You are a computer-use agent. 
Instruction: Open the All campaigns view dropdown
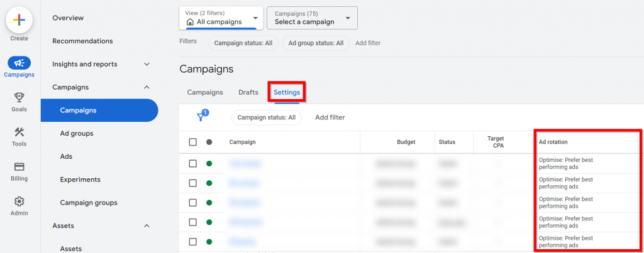click(x=221, y=18)
